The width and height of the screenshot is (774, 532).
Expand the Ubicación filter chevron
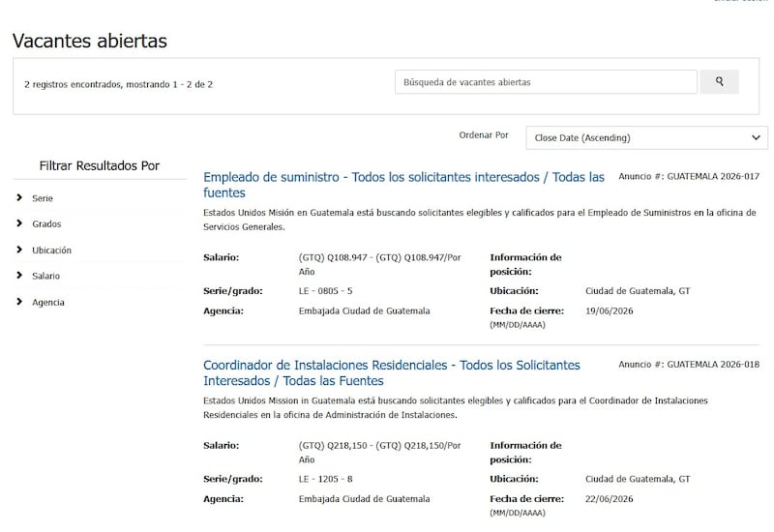point(19,250)
